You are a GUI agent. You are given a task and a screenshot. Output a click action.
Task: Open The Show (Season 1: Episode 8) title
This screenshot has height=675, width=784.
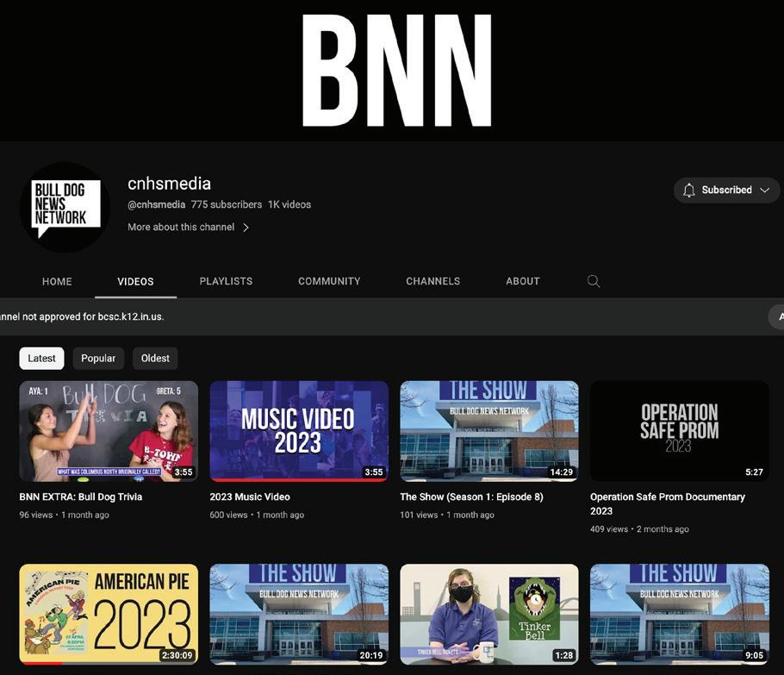(x=471, y=497)
